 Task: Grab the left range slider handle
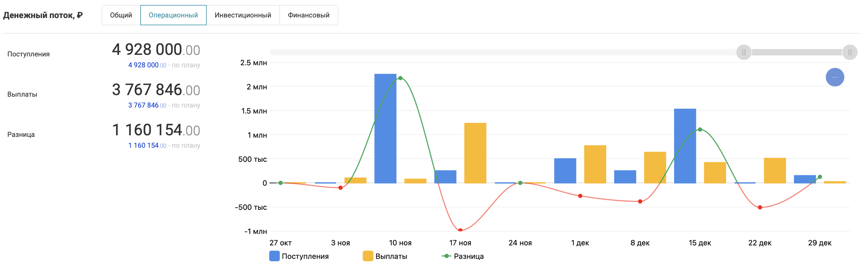(743, 52)
